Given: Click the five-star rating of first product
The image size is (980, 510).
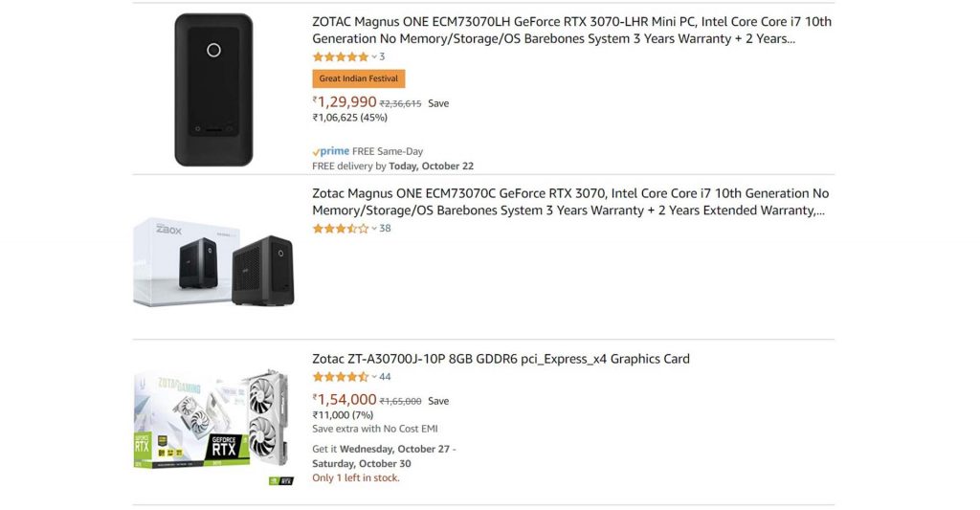Looking at the screenshot, I should coord(340,57).
